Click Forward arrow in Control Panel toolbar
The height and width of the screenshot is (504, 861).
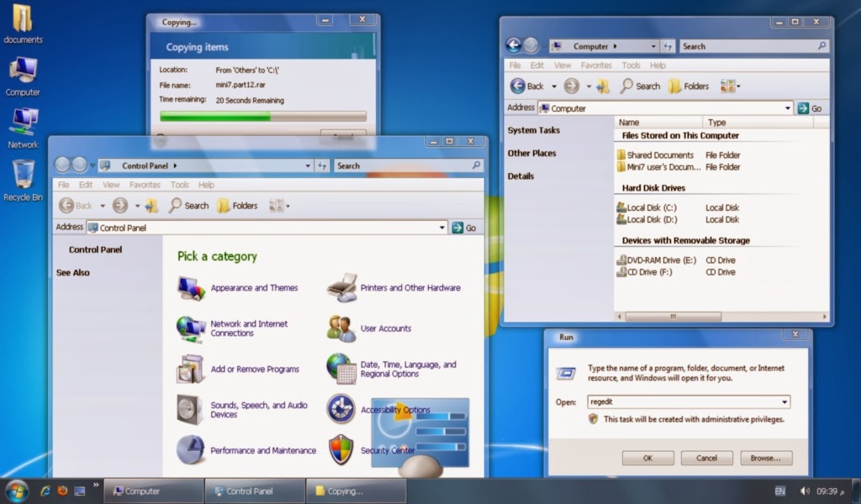(x=120, y=206)
